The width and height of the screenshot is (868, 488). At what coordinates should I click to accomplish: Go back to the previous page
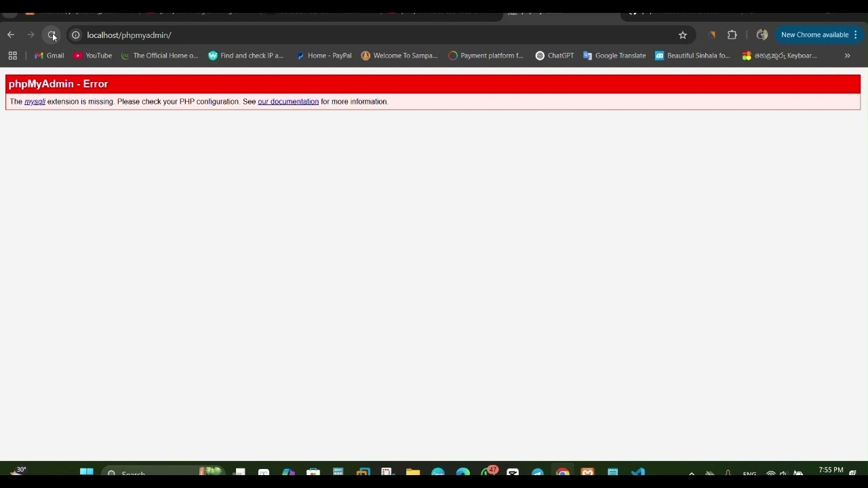11,35
